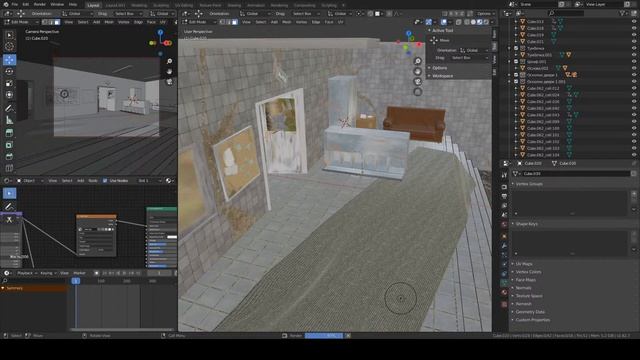Open the Slot 1 dropdown in node editor
The height and width of the screenshot is (360, 640).
149,180
